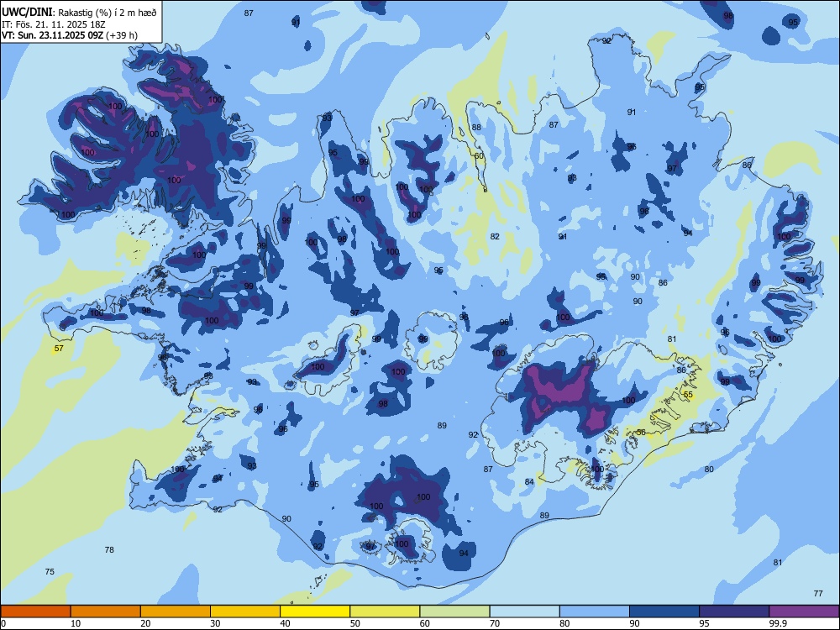Screen dimensions: 840x630
Task: Pick the light green 60–70 legend swatch
Action: (454, 612)
